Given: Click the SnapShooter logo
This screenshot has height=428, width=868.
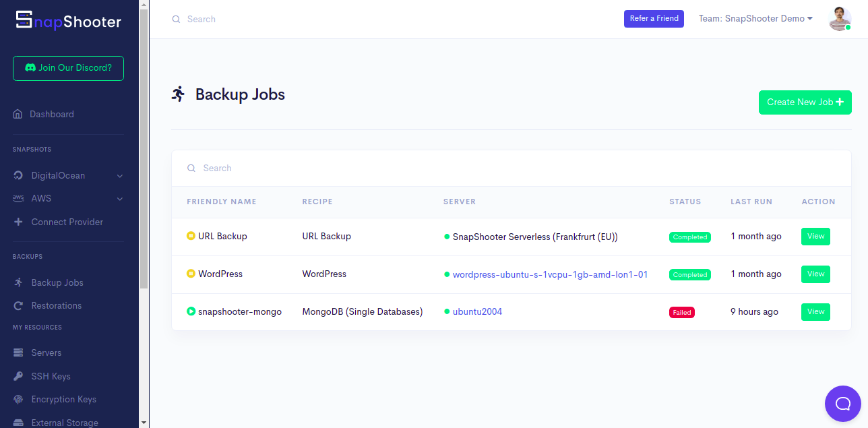Looking at the screenshot, I should (68, 20).
